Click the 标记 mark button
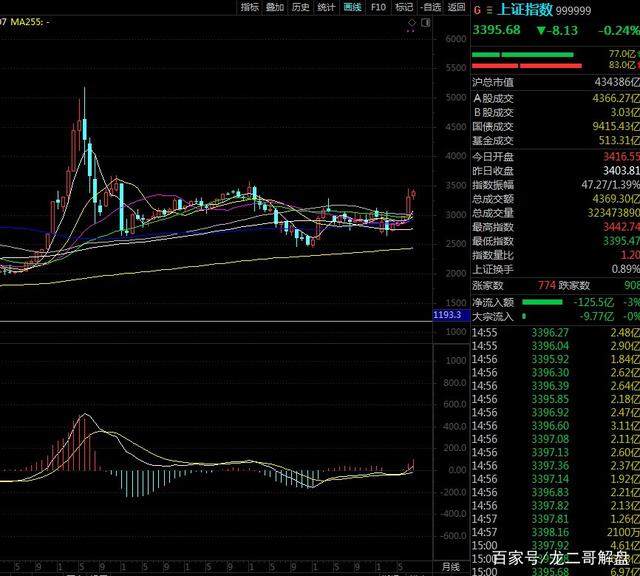Viewport: 640px width, 576px height. [404, 7]
